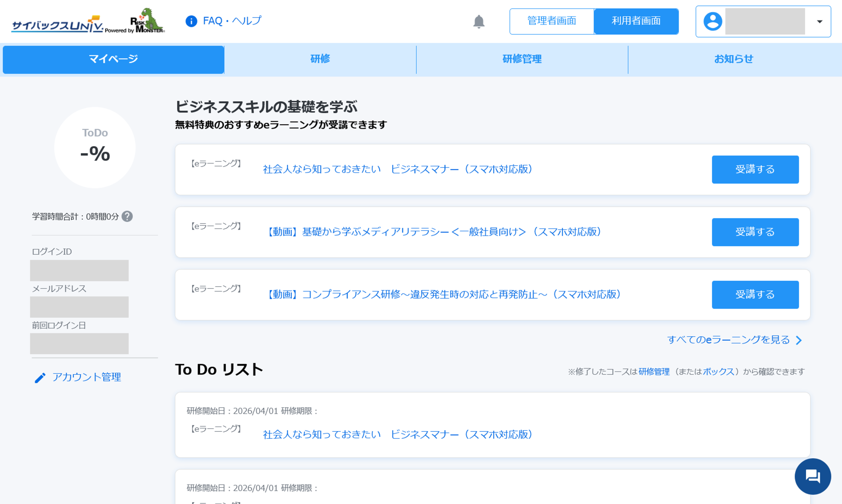Click the pencil icon by アカウント管理
Screen dimensions: 842x504
(x=40, y=378)
